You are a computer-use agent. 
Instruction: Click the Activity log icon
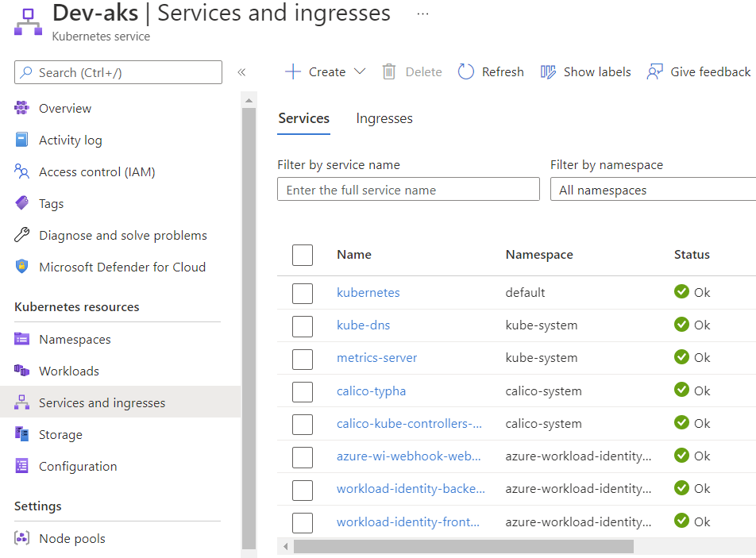point(21,140)
